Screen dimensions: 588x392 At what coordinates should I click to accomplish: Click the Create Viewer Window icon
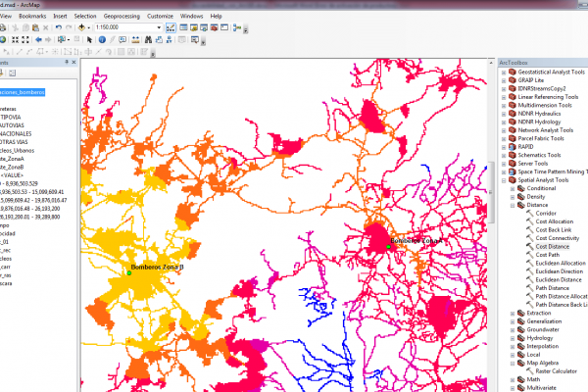tap(195, 39)
